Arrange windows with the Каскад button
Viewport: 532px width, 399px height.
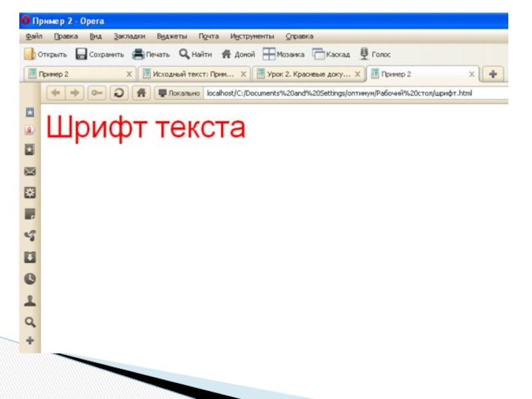click(x=331, y=55)
